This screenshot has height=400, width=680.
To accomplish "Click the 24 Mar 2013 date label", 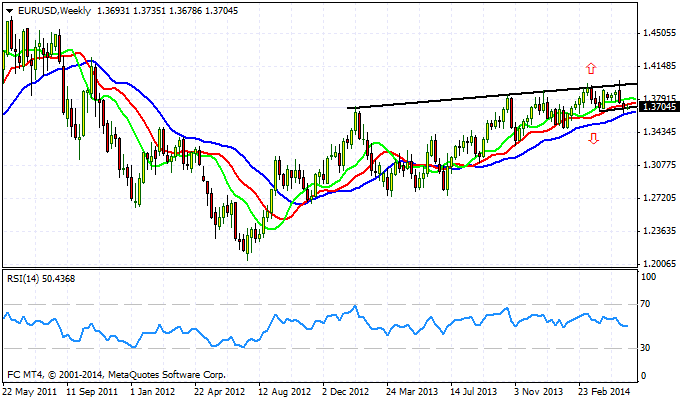I will point(412,391).
